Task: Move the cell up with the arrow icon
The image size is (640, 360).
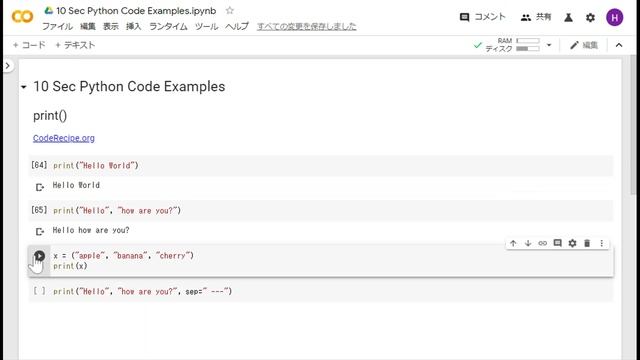Action: pyautogui.click(x=513, y=243)
